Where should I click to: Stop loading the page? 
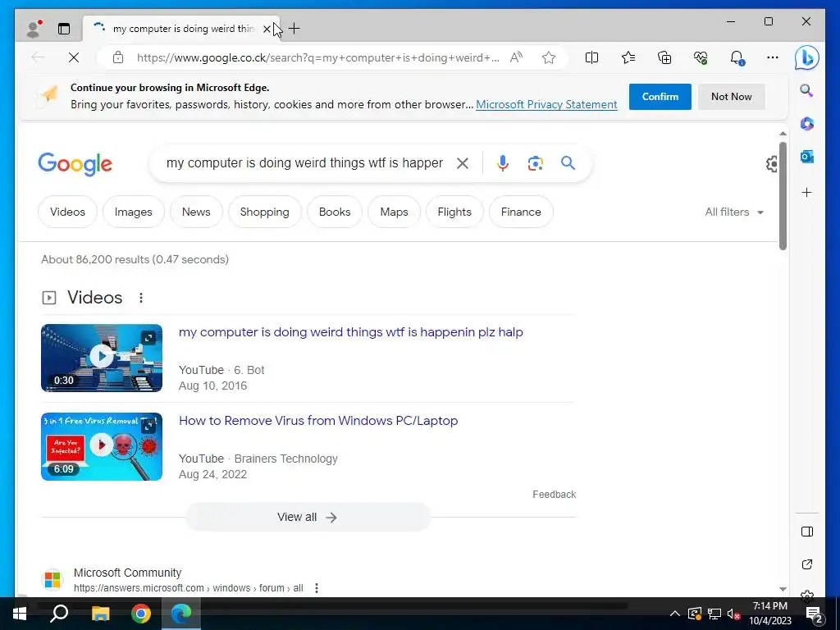(x=74, y=57)
